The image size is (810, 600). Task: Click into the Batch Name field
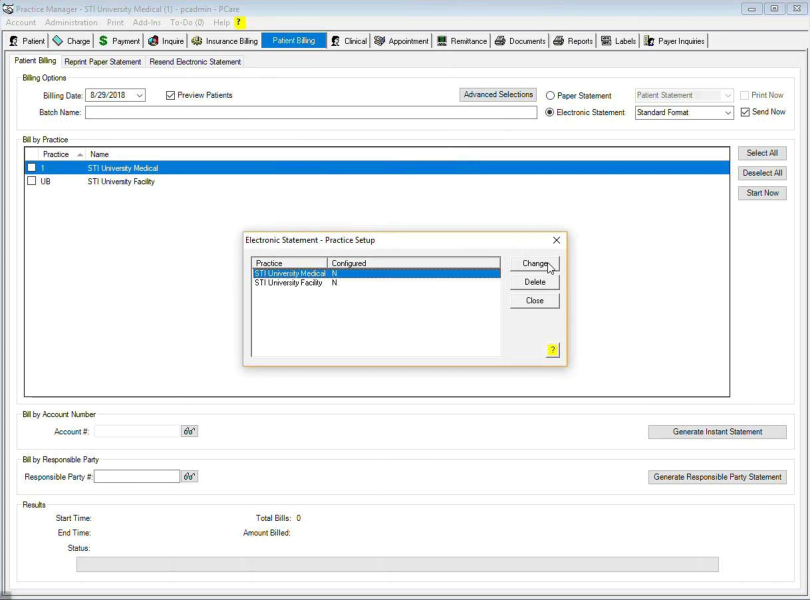pyautogui.click(x=310, y=113)
